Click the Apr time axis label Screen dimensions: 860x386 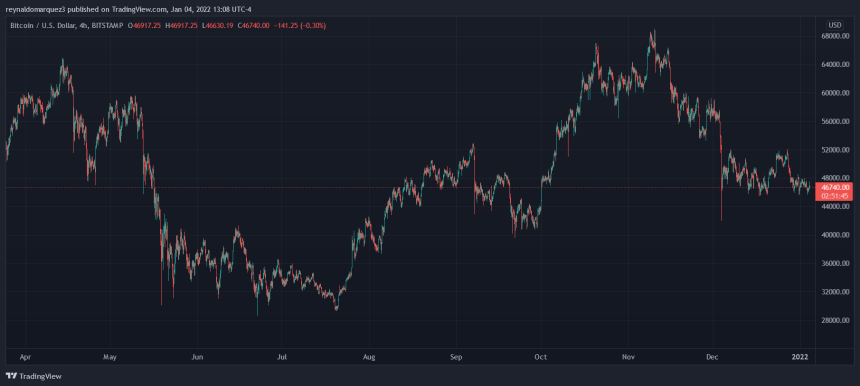point(25,357)
